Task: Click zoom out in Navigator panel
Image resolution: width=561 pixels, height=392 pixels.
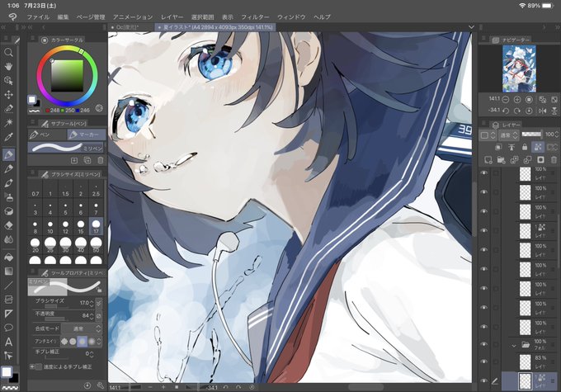Action: coord(506,99)
